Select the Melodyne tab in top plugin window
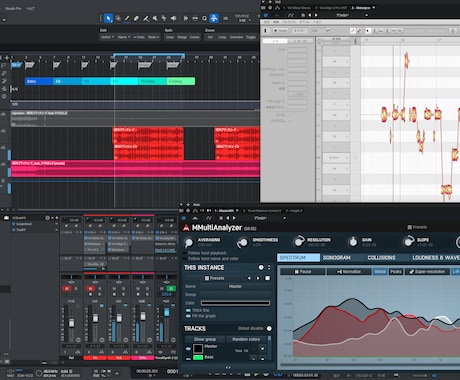 (x=363, y=7)
